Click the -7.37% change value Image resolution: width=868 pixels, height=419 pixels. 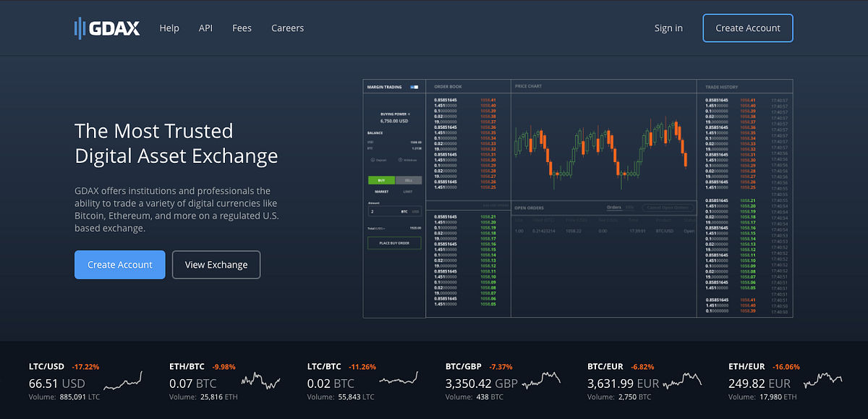[501, 366]
